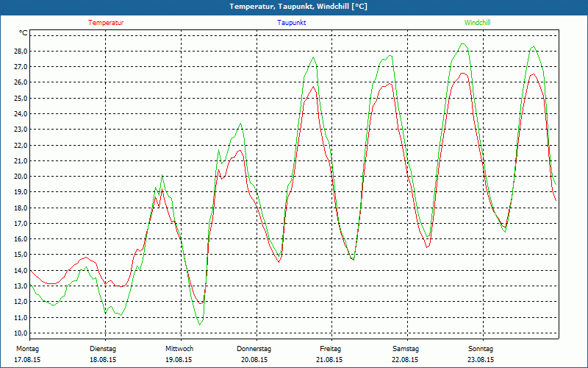Select the Sonntag day label

point(481,349)
